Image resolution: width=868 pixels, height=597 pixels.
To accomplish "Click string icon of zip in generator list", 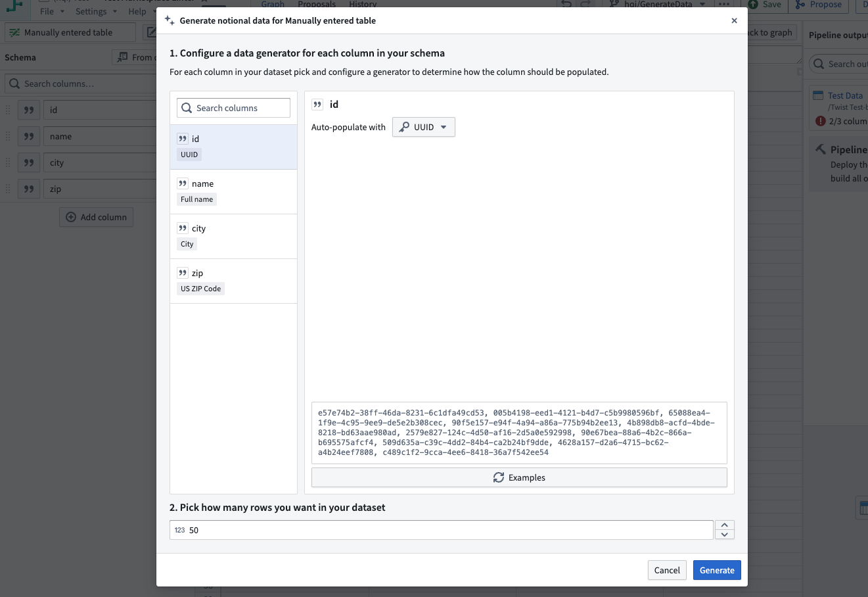I will pyautogui.click(x=183, y=273).
